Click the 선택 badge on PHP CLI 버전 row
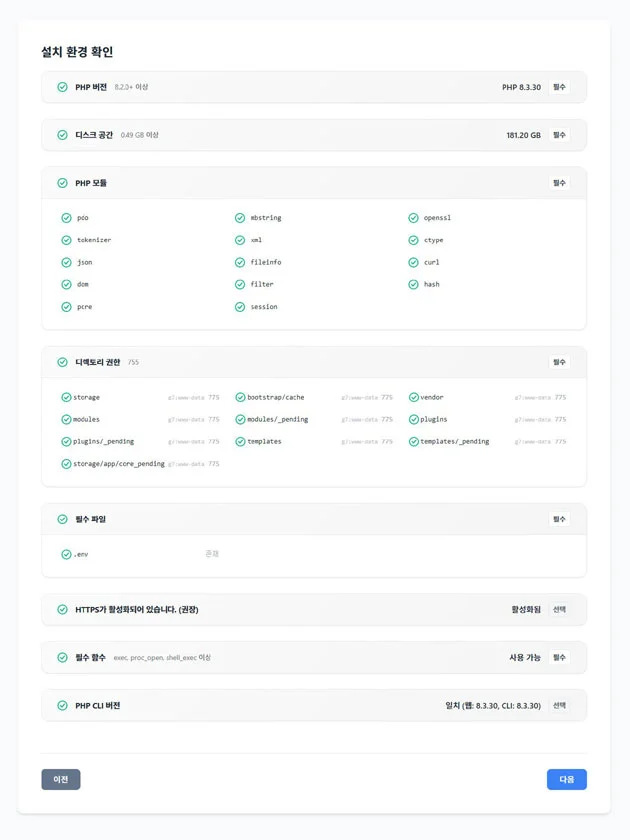 coord(559,706)
